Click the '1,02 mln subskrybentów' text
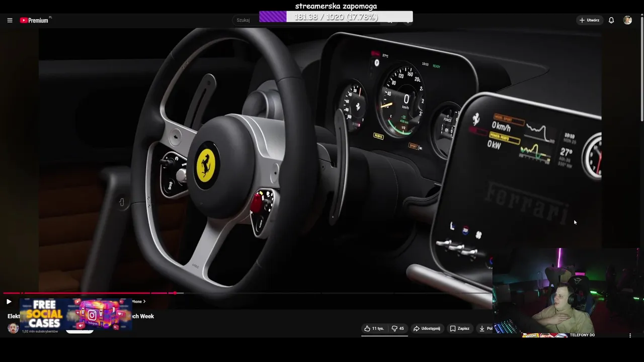The width and height of the screenshot is (644, 362). coord(40,331)
